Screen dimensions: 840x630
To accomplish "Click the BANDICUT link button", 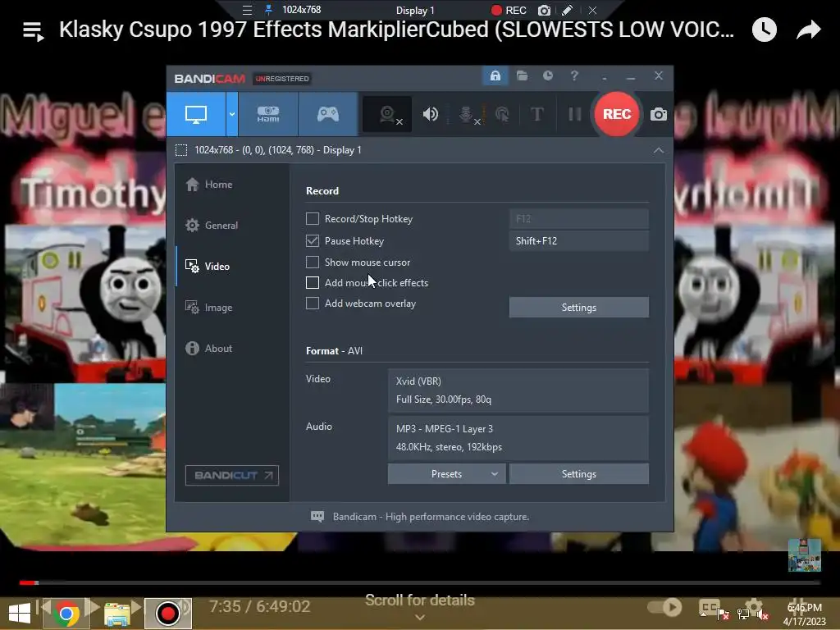I will point(232,475).
